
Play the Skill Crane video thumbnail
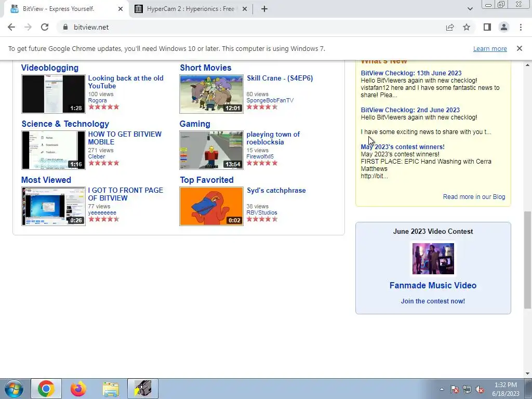(x=211, y=94)
